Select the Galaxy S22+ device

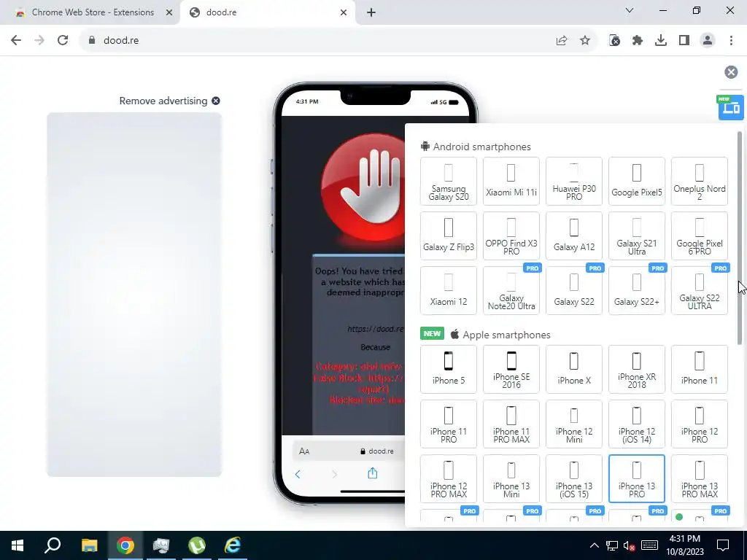(x=636, y=290)
